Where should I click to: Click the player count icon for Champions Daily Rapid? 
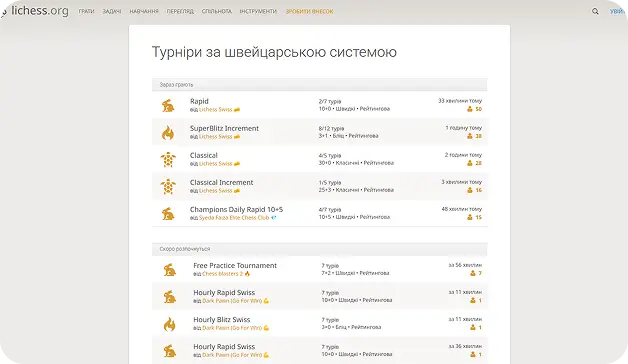point(470,217)
